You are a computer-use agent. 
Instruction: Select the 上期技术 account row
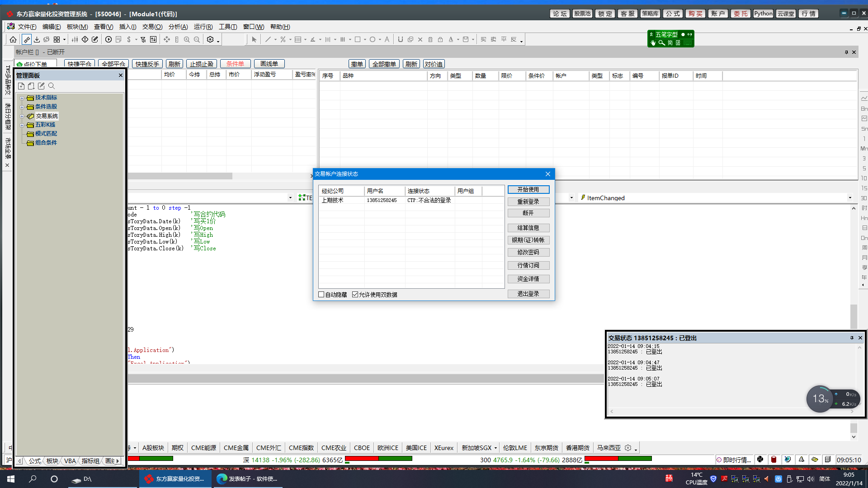tap(332, 200)
